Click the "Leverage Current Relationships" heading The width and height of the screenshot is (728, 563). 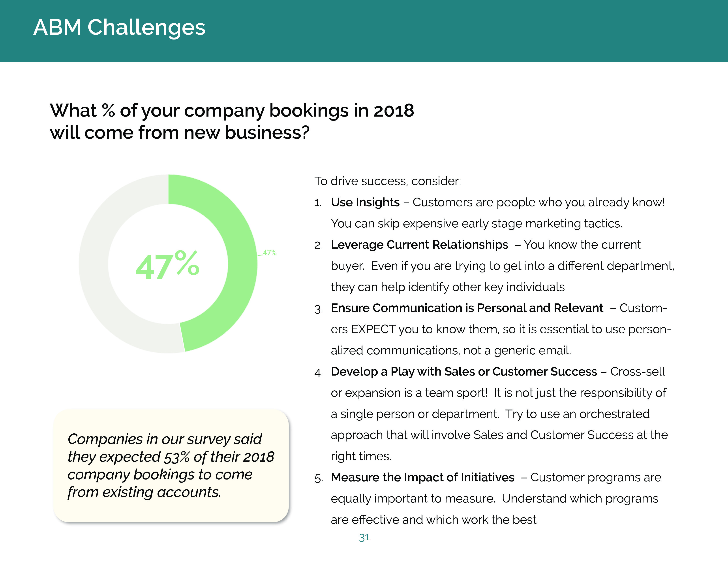tap(419, 245)
